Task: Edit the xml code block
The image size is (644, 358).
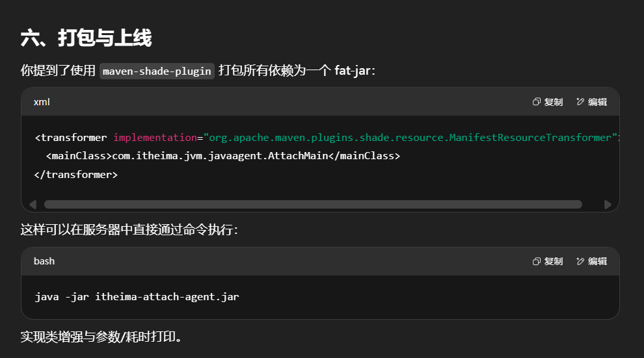Action: [x=592, y=102]
